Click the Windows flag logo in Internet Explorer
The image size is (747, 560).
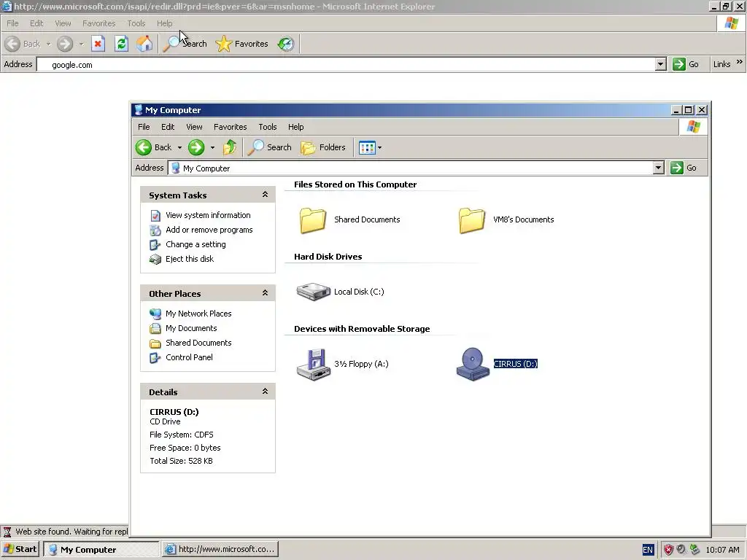[731, 23]
